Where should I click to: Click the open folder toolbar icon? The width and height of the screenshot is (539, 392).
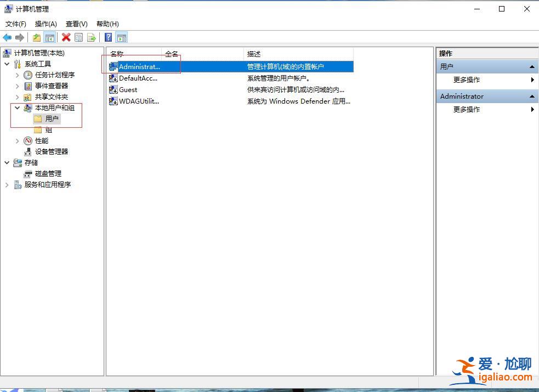click(x=37, y=37)
